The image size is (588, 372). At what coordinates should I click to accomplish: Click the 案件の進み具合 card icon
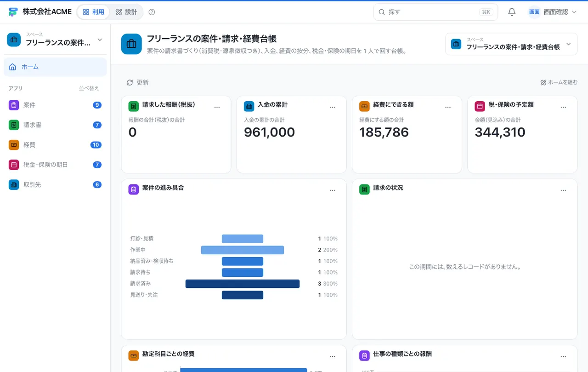tap(134, 189)
